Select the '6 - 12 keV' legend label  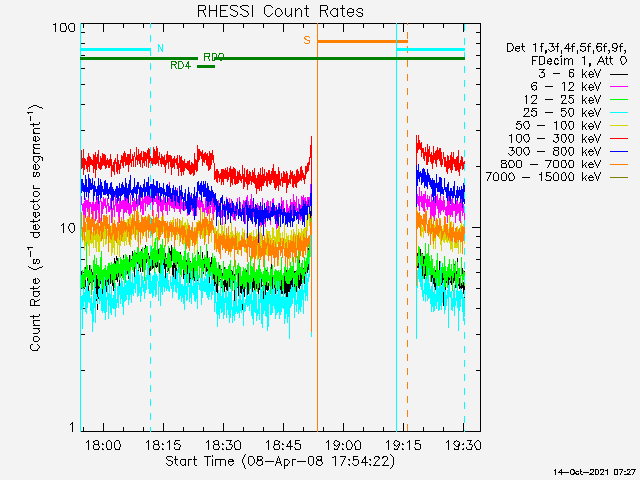(x=566, y=87)
